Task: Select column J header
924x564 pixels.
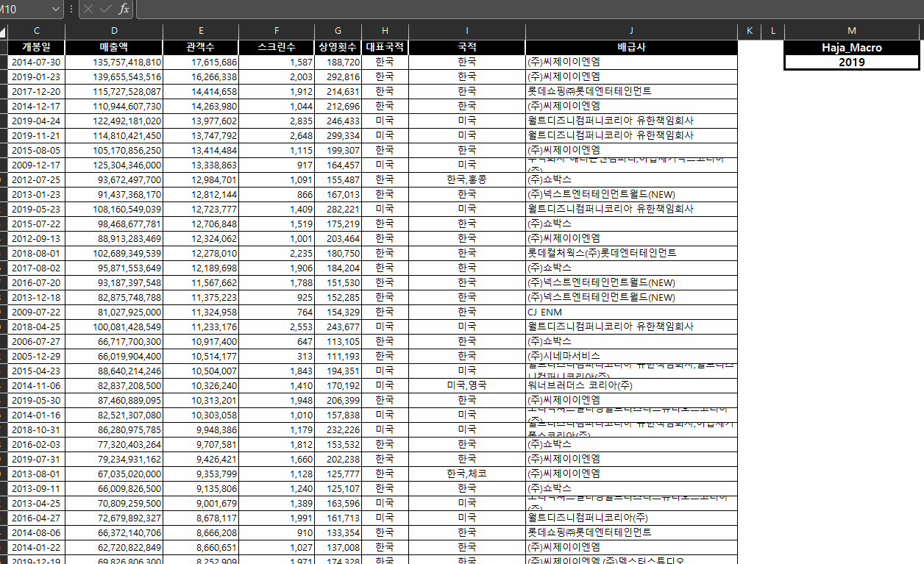Action: coord(631,32)
